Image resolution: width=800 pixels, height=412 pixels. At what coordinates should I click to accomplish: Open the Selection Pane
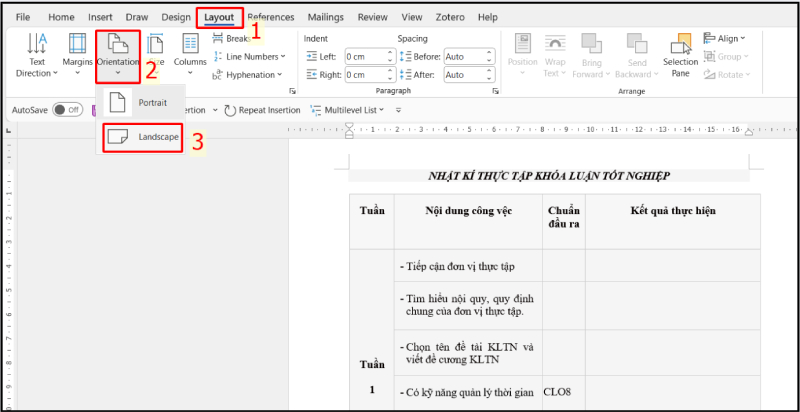pos(680,54)
